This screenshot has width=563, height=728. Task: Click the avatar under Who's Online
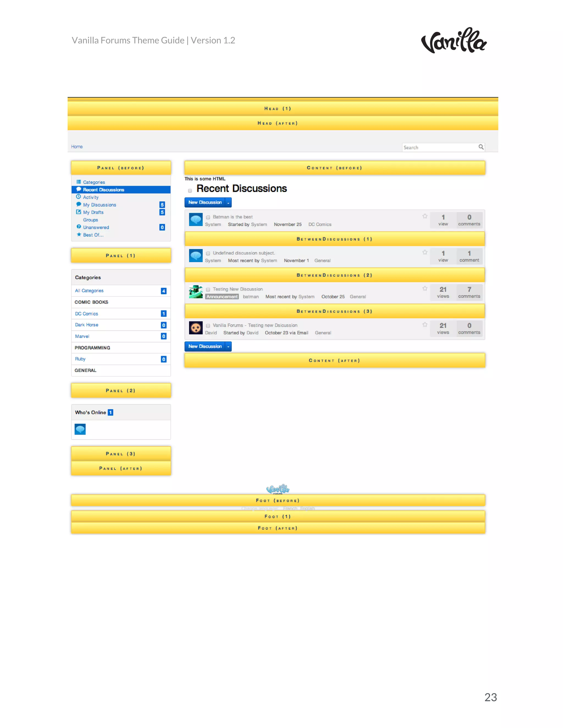[80, 429]
